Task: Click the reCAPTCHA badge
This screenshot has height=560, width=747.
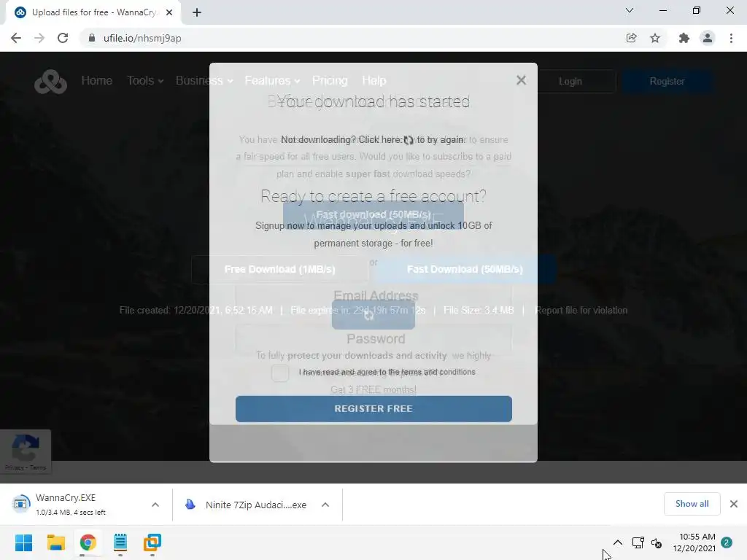Action: point(26,451)
